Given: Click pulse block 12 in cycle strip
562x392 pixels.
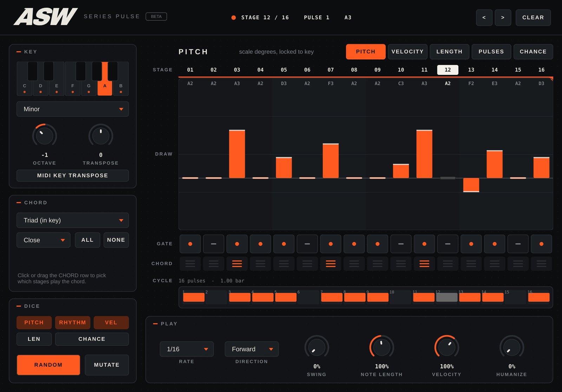Looking at the screenshot, I should (447, 297).
